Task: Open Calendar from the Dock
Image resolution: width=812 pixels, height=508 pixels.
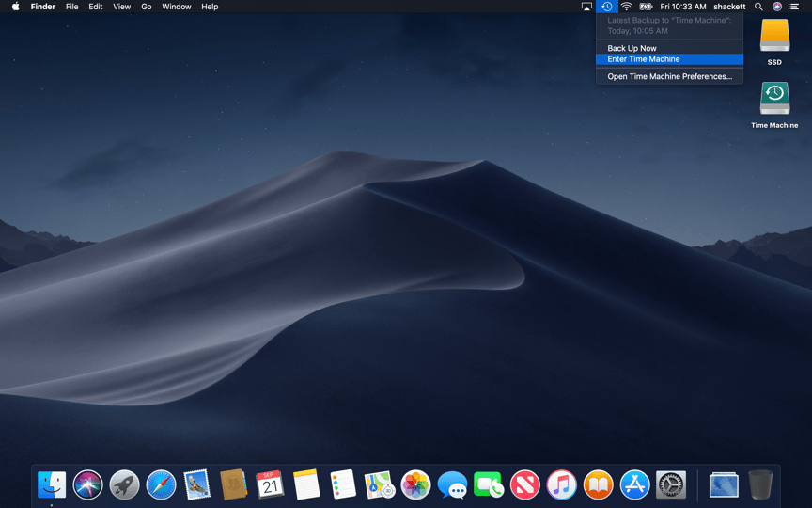Action: (x=270, y=484)
